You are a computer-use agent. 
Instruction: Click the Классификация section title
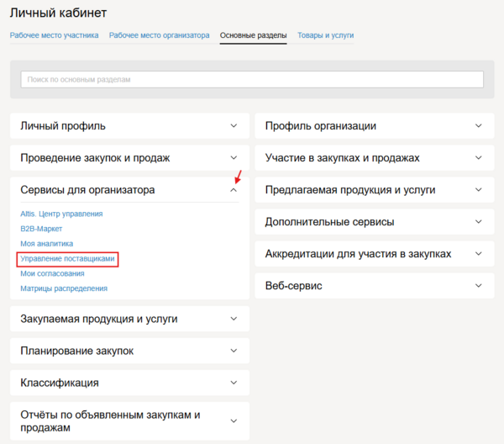click(60, 383)
